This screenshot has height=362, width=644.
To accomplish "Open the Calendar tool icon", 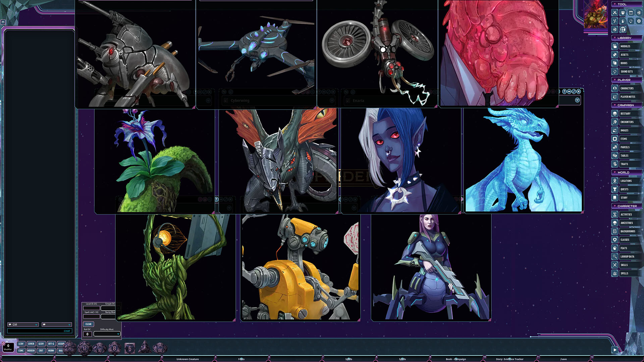I will coord(631,12).
